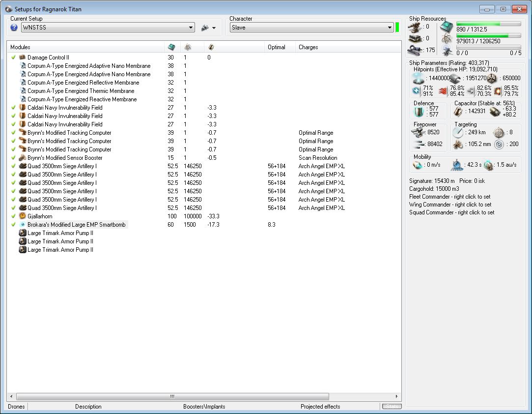Screen dimensions: 532x414
Task: Click the powergrid column header icon
Action: coord(188,47)
